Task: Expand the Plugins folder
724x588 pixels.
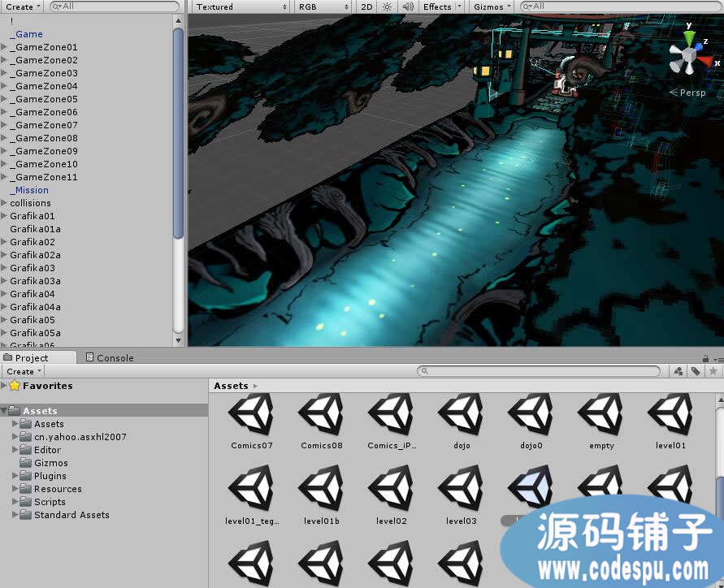Action: tap(15, 475)
